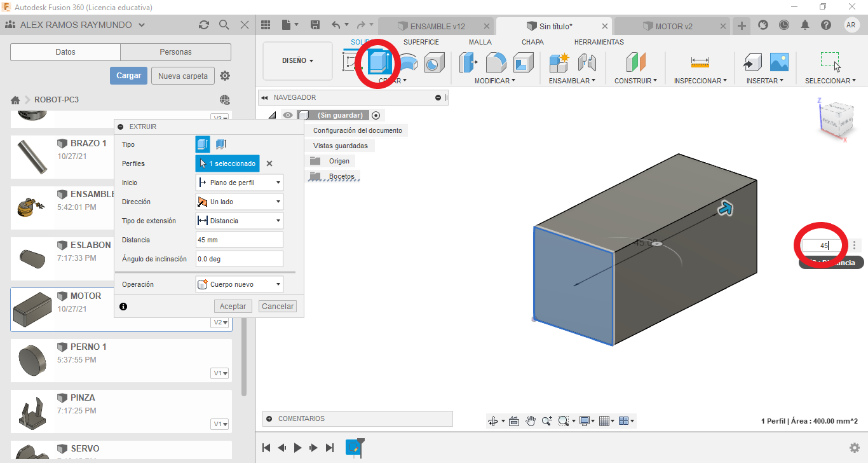This screenshot has height=463, width=868.
Task: Pick the Fillet tool icon
Action: click(496, 62)
